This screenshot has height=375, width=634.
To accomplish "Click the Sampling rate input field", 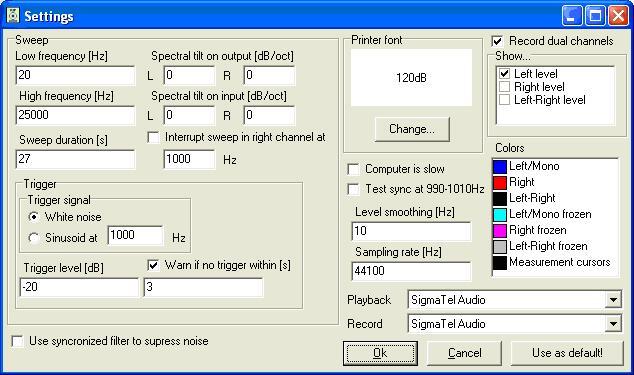I will (x=411, y=271).
